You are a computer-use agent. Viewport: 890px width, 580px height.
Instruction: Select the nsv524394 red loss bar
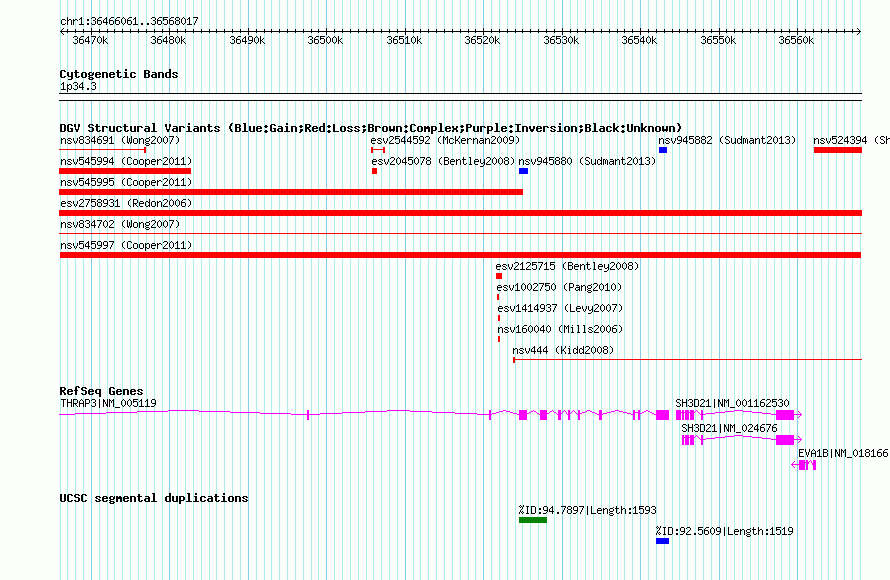tap(838, 150)
